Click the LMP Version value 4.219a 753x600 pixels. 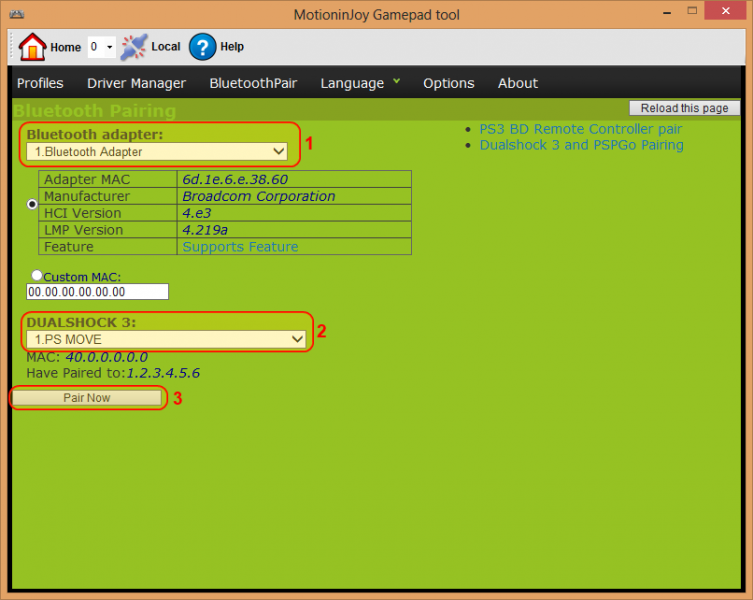(205, 230)
